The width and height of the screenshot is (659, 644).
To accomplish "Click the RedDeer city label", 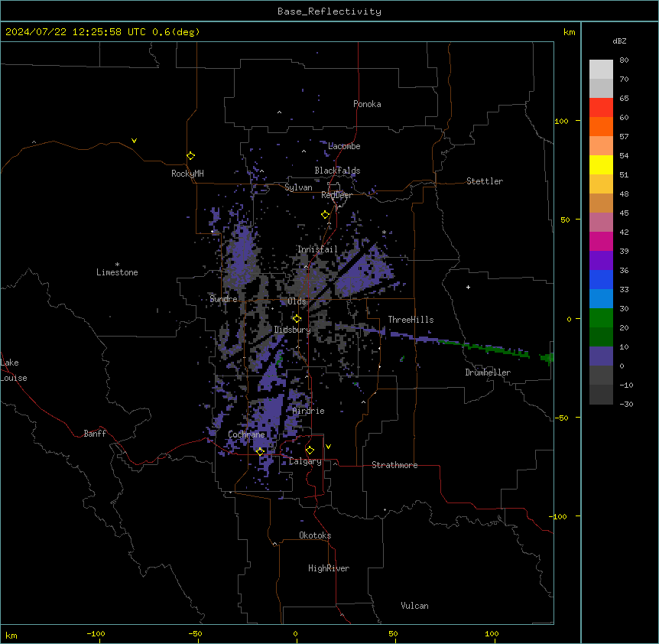I will 336,195.
